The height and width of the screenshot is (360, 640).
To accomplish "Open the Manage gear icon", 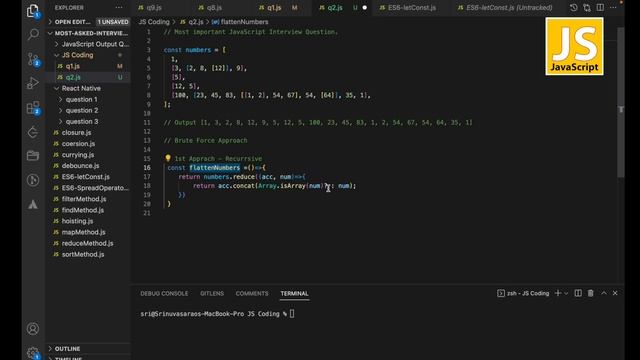I will tap(33, 353).
